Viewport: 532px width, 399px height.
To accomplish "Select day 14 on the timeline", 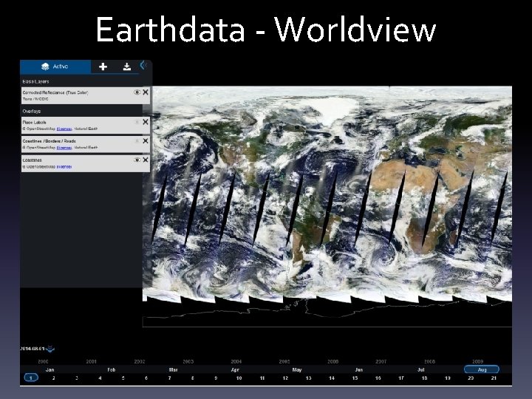I will pos(332,378).
